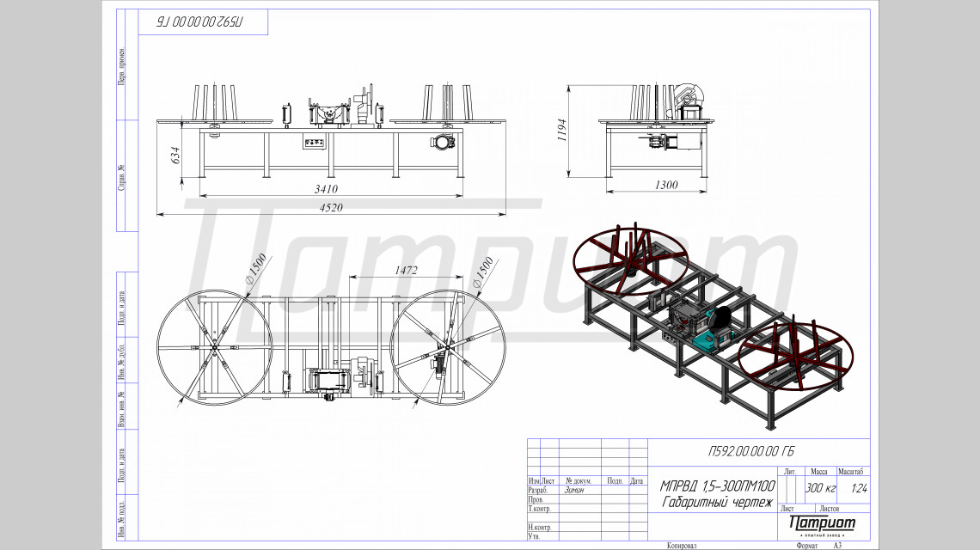
Task: Click the control panel on front view frame
Action: [x=315, y=144]
